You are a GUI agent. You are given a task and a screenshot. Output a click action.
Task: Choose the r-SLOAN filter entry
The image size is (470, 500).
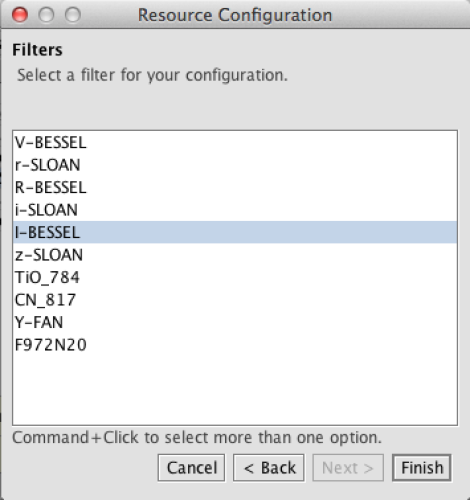235,165
